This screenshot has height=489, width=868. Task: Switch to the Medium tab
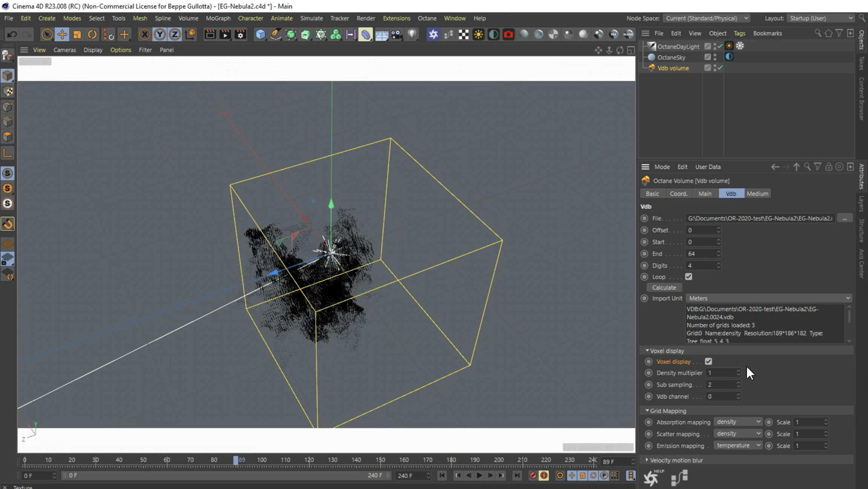click(x=757, y=194)
